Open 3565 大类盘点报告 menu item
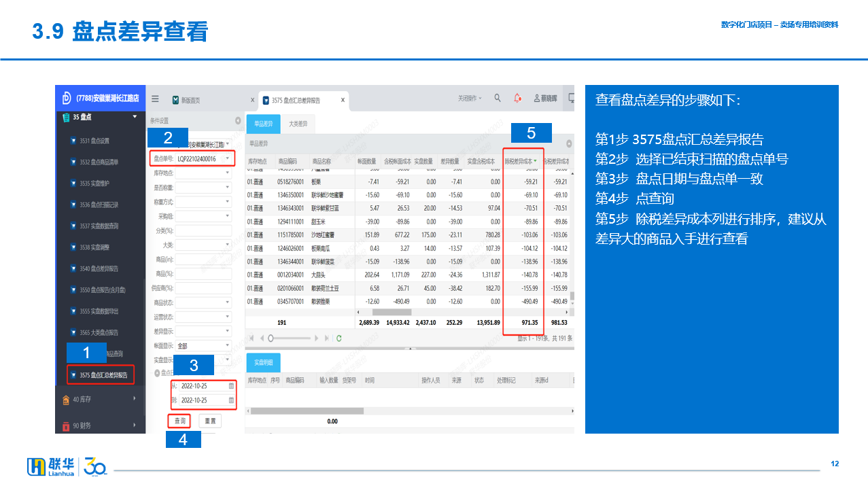The width and height of the screenshot is (868, 488). coord(99,332)
